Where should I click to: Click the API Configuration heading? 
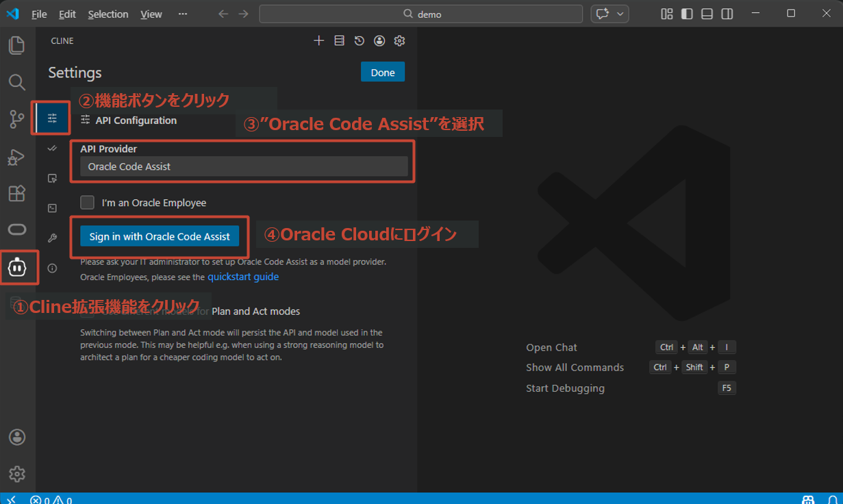(136, 120)
